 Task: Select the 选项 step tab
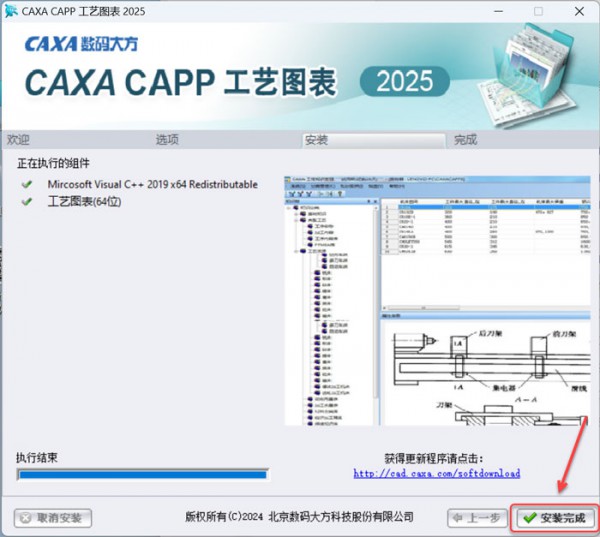167,140
